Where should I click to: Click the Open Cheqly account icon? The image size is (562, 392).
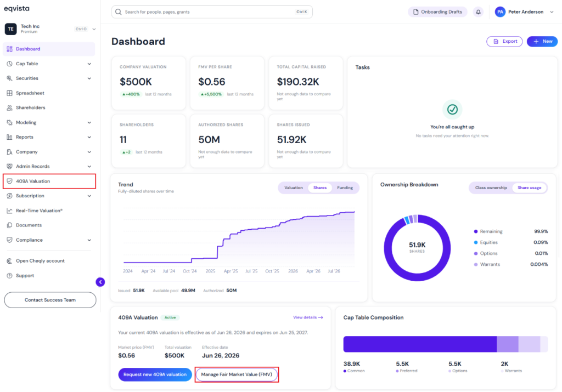(10, 261)
